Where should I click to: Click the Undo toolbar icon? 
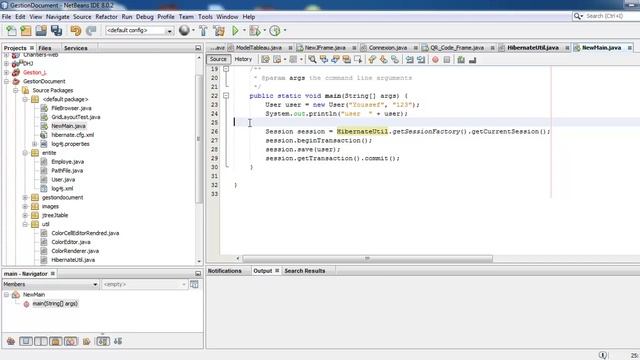[76, 31]
